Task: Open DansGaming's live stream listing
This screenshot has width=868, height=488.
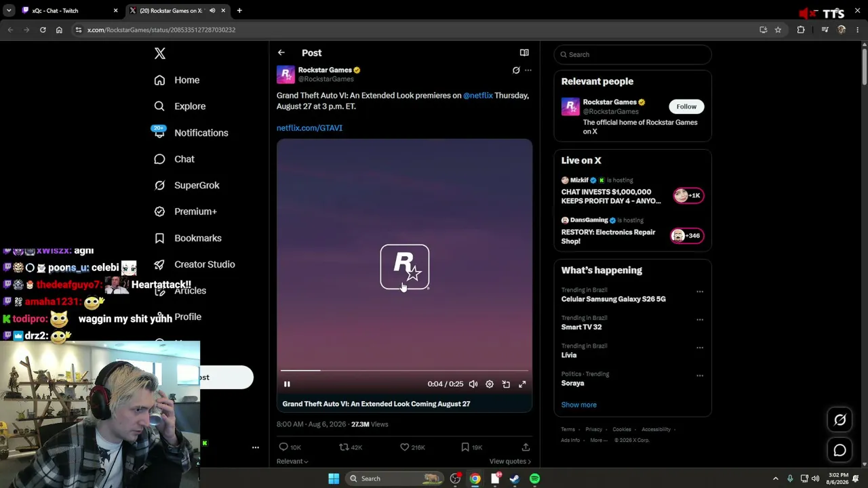Action: click(x=633, y=232)
